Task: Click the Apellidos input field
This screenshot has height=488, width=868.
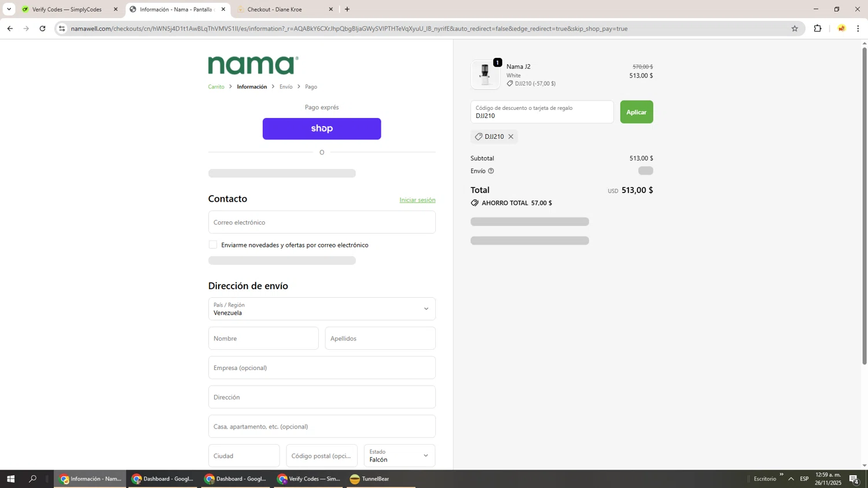Action: tap(380, 338)
